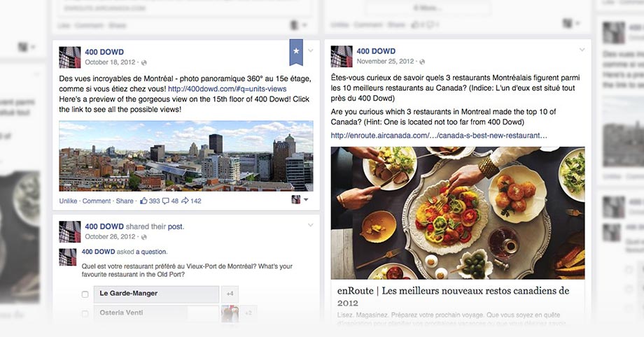Click the +4 voters button beside Le Garde-Manger
The width and height of the screenshot is (644, 337).
230,294
